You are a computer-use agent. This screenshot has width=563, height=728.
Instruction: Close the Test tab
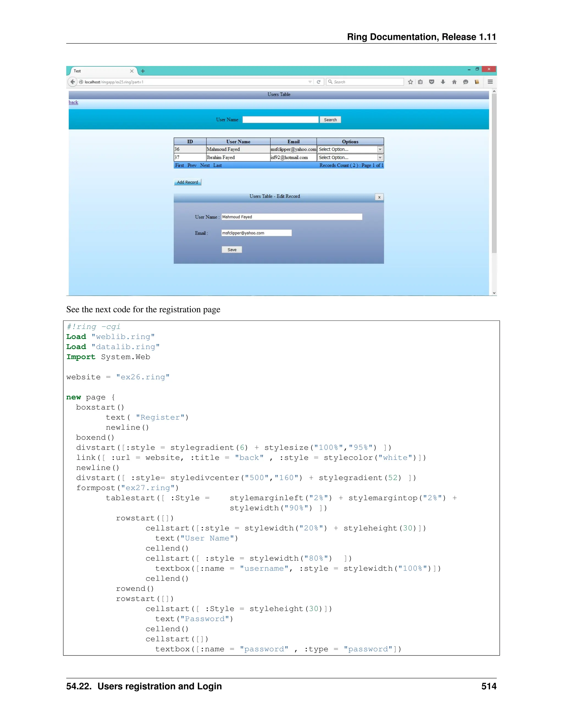[132, 71]
